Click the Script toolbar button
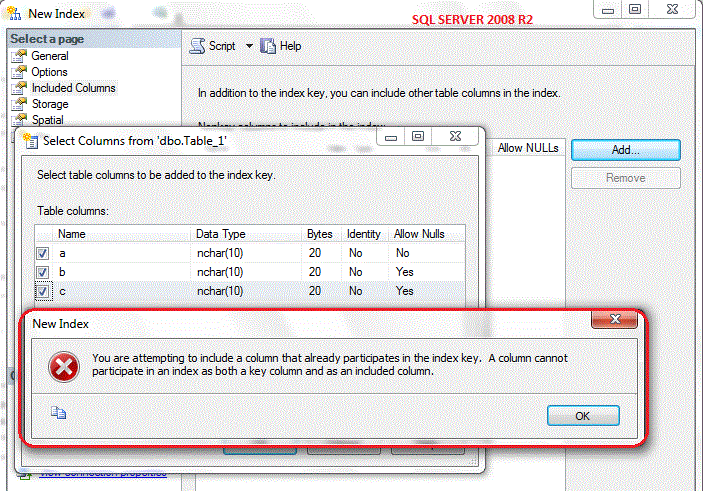Screen dimensions: 703x491 tap(213, 46)
